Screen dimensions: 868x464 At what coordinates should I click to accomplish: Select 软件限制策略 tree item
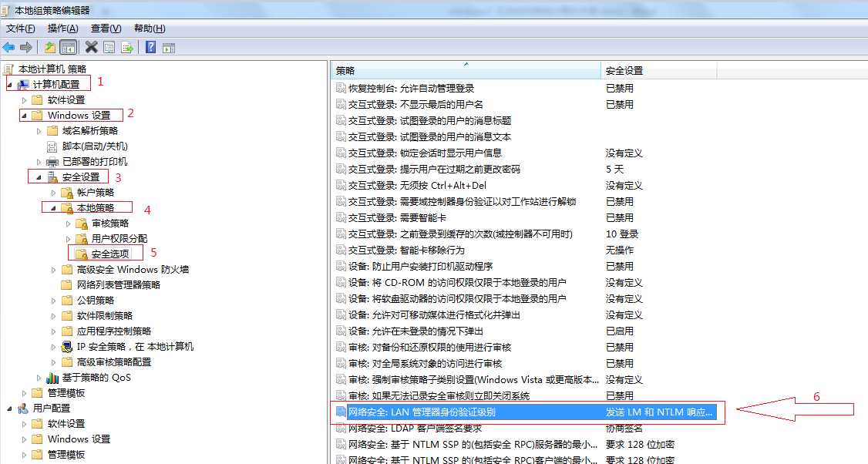[105, 315]
